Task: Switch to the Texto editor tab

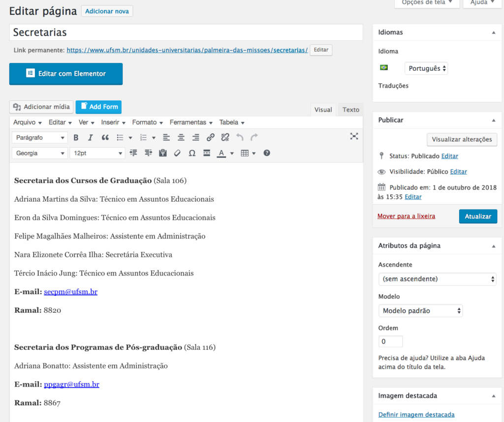Action: [350, 110]
